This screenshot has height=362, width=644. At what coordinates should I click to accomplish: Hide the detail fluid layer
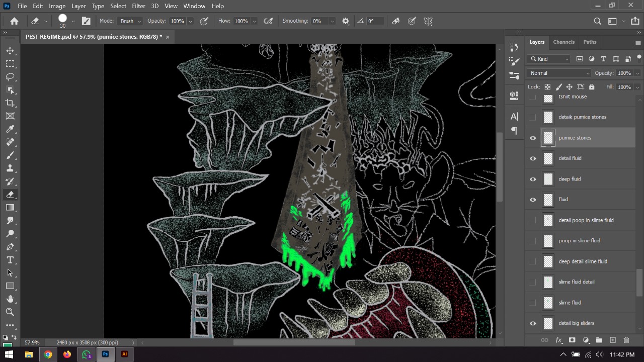tap(533, 158)
